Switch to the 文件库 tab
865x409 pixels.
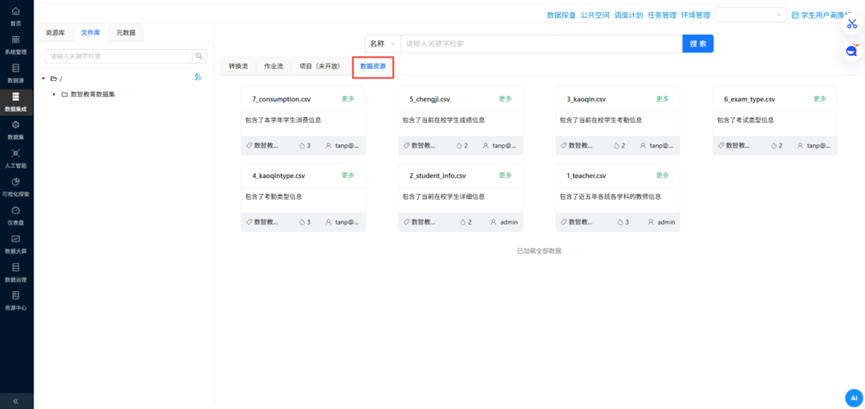coord(90,33)
